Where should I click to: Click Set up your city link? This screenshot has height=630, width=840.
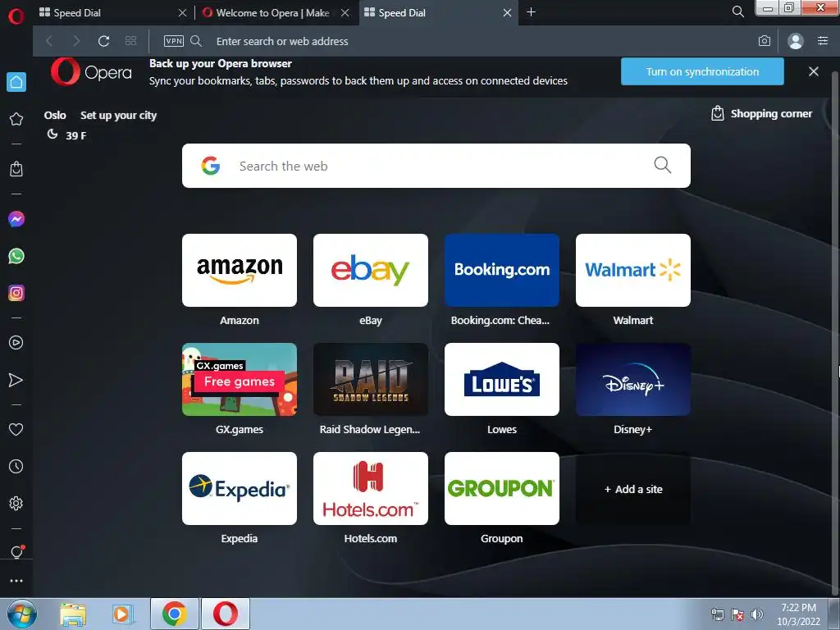coord(118,115)
